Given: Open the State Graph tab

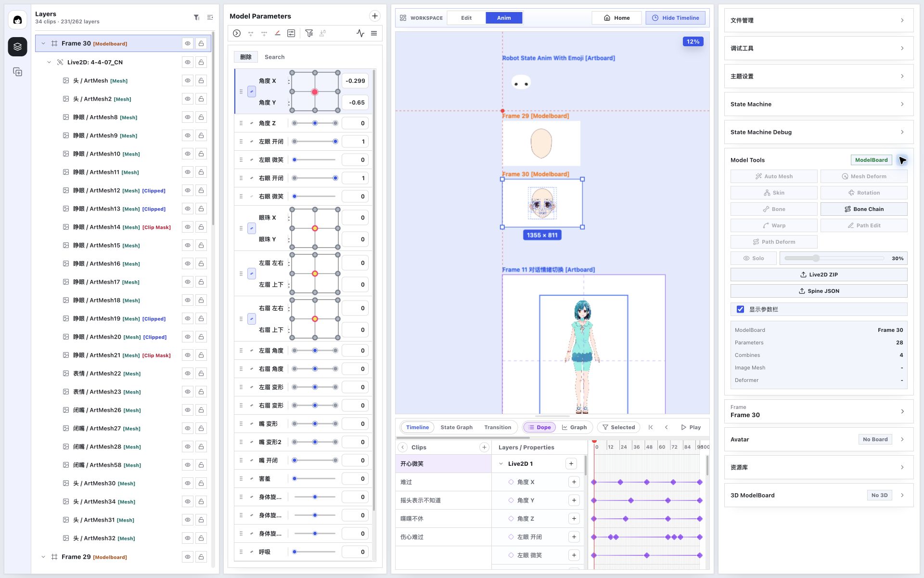Looking at the screenshot, I should (456, 427).
